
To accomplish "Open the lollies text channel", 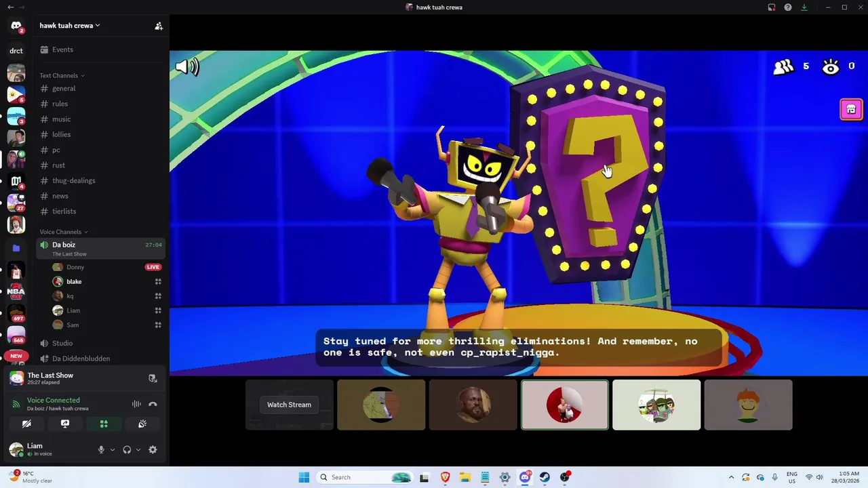I will [x=100, y=134].
